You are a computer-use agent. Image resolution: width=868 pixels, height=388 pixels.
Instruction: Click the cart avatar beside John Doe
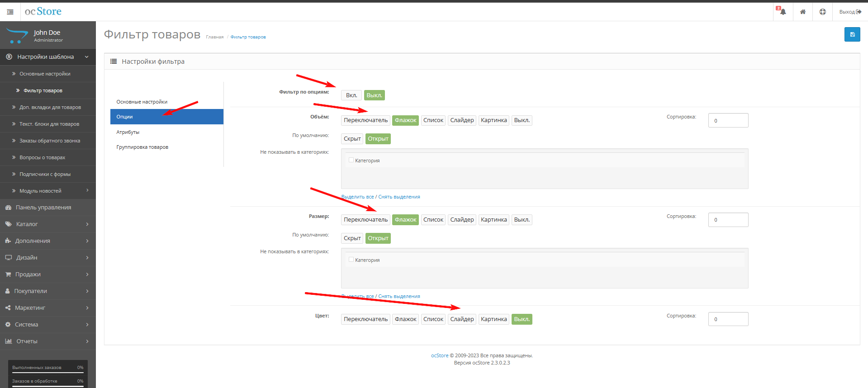tap(17, 35)
